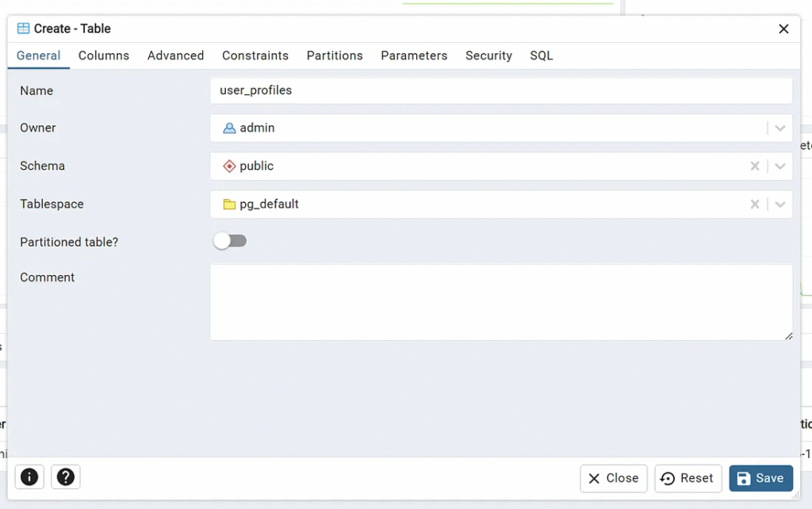This screenshot has width=812, height=509.
Task: Click the pg_default tablespace value
Action: [269, 205]
